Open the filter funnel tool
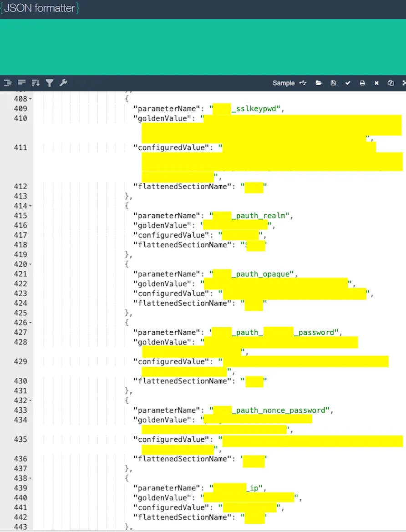 click(50, 83)
